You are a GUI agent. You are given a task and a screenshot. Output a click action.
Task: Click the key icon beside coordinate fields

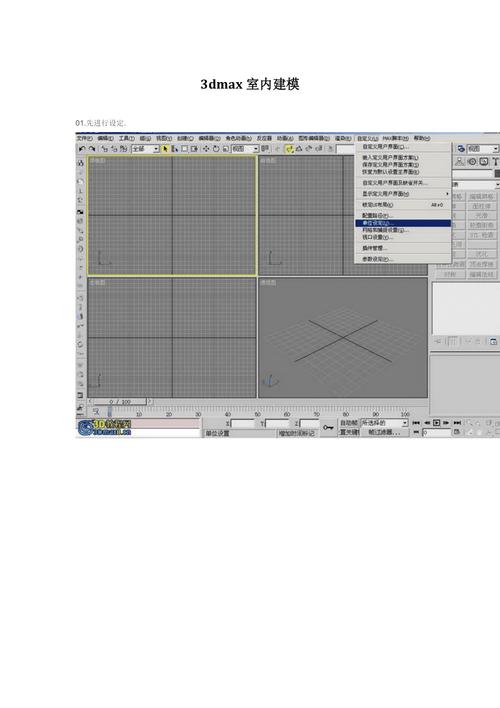point(328,427)
